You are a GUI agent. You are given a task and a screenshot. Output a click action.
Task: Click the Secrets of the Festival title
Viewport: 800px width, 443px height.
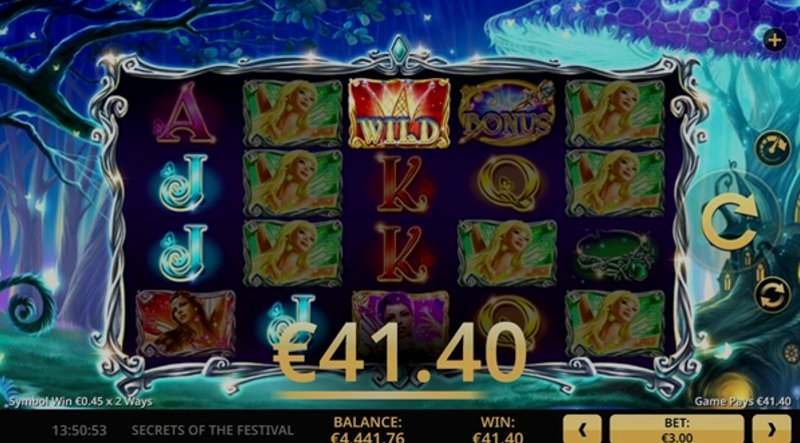[212, 430]
